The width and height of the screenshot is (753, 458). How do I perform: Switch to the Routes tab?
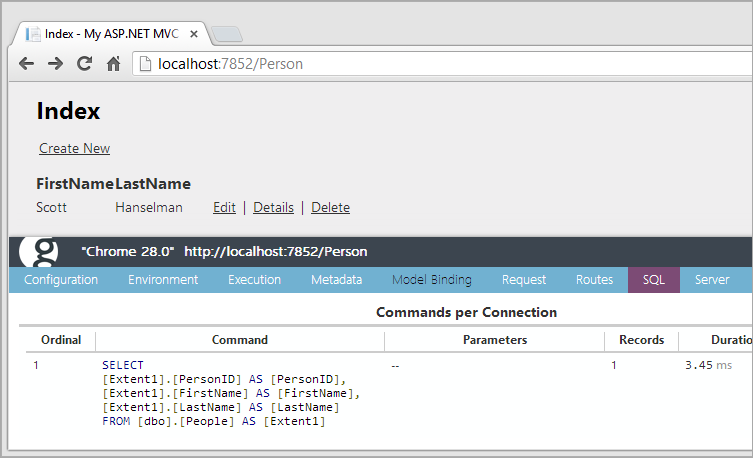[595, 280]
